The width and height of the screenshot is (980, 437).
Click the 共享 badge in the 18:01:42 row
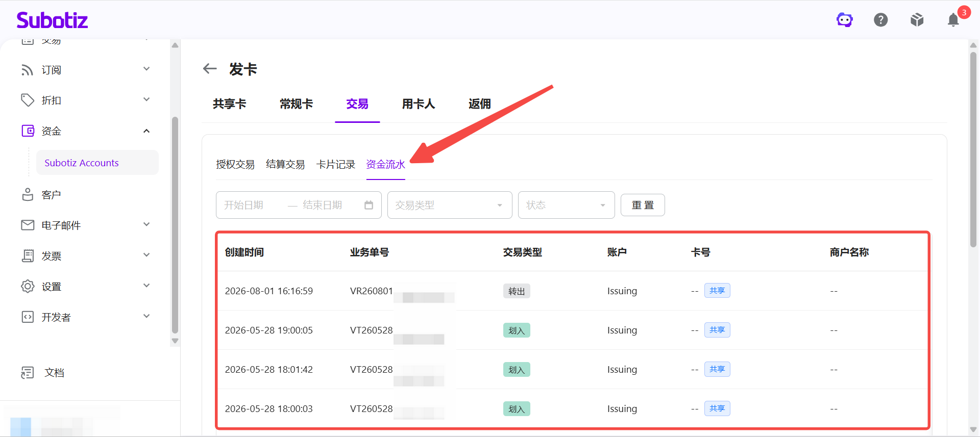tap(717, 369)
